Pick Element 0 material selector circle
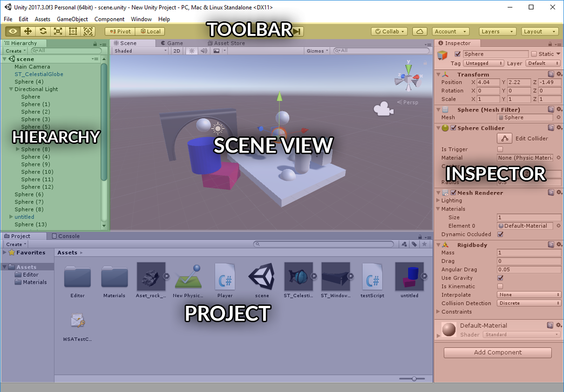This screenshot has width=564, height=392. click(x=558, y=226)
